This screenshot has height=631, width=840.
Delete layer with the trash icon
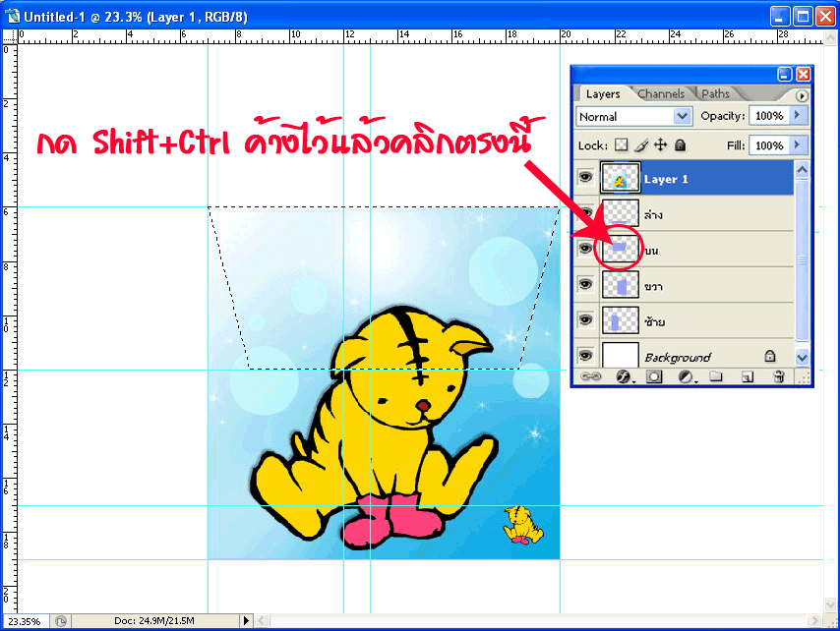(x=779, y=376)
